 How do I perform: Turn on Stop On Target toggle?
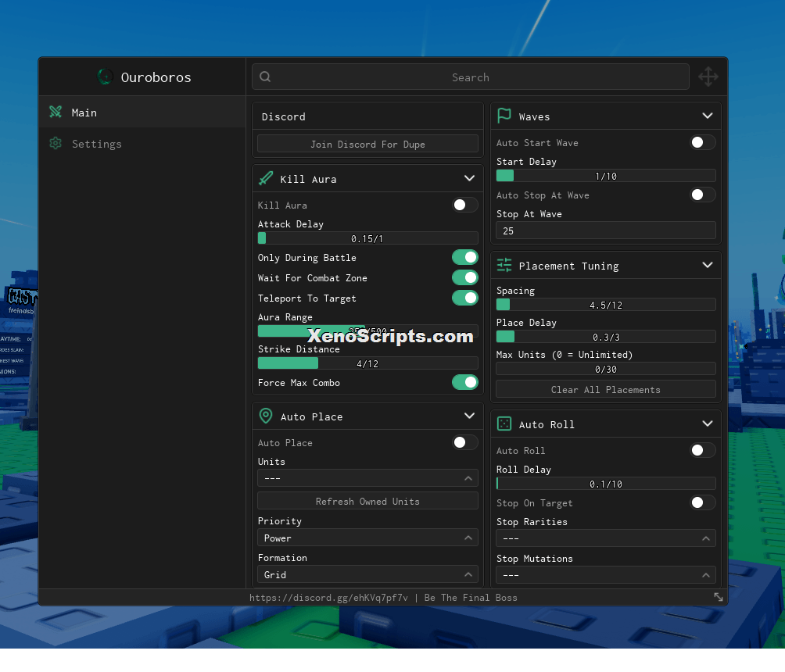[702, 502]
